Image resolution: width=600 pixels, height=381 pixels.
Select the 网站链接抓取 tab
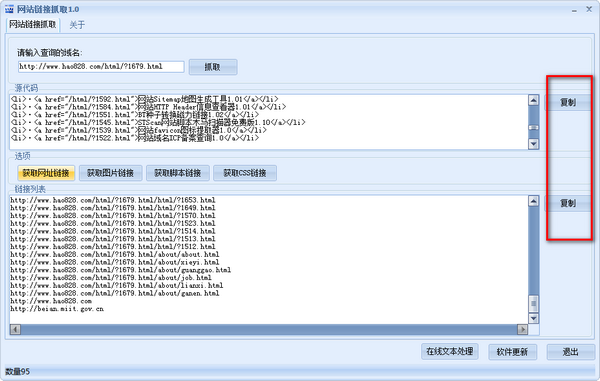[x=33, y=25]
